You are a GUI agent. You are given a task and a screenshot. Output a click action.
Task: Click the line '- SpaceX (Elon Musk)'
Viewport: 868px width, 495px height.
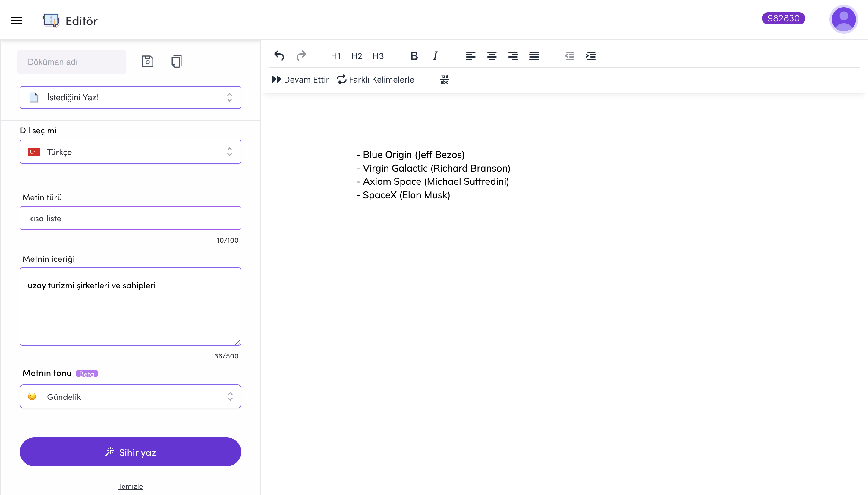pos(403,195)
